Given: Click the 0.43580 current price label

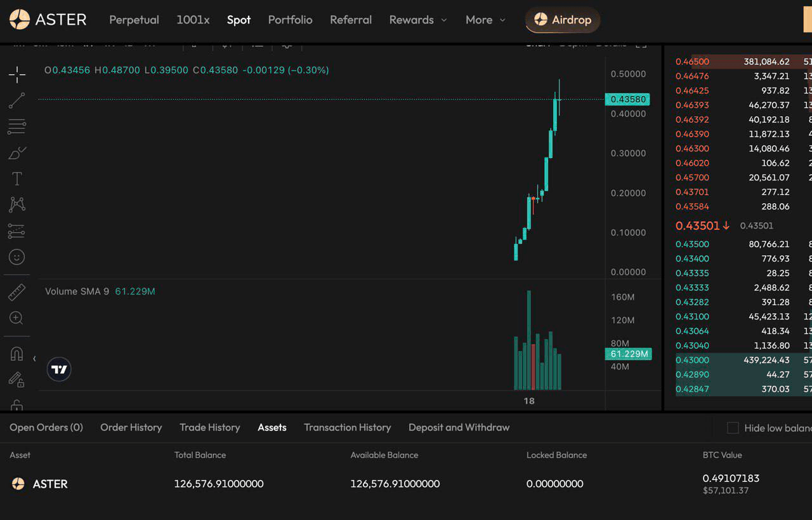Looking at the screenshot, I should (627, 99).
